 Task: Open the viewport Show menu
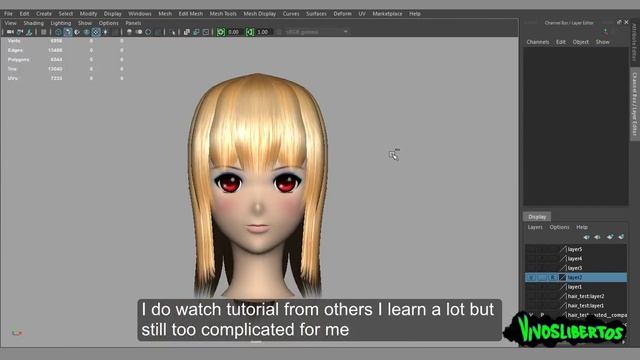click(85, 23)
